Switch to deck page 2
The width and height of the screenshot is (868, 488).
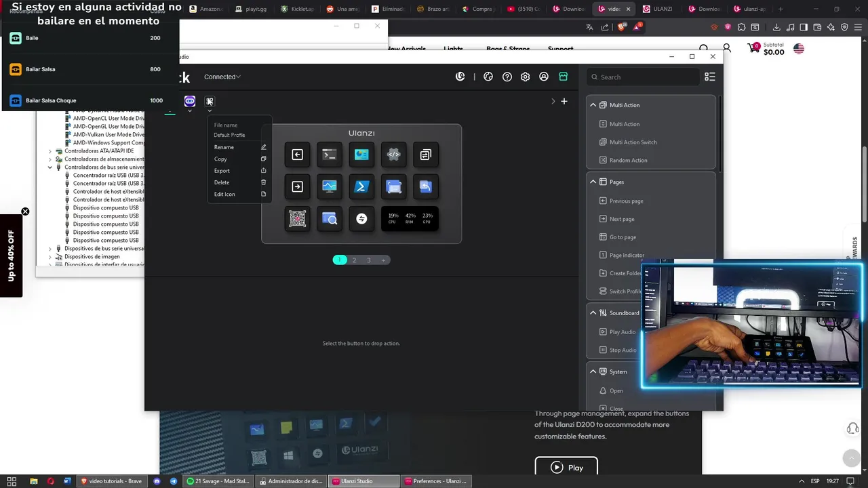tap(354, 260)
